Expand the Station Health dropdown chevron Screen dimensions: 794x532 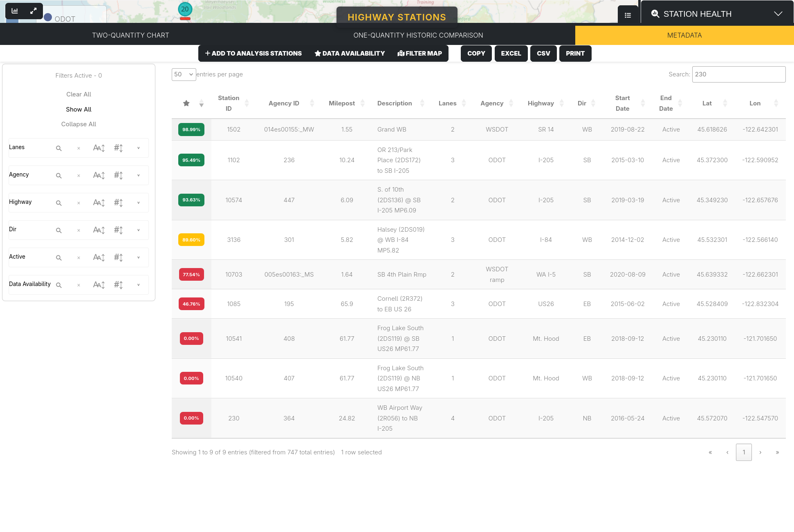click(778, 14)
